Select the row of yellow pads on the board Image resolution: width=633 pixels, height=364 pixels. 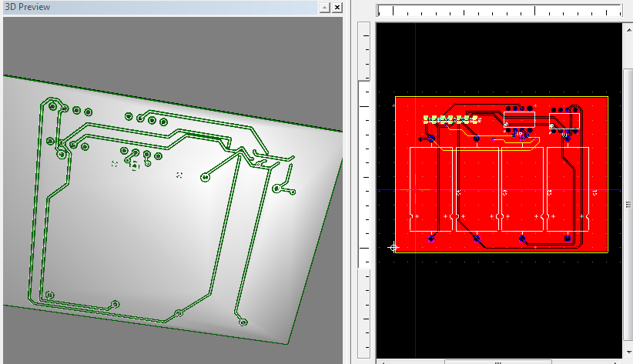(x=452, y=120)
